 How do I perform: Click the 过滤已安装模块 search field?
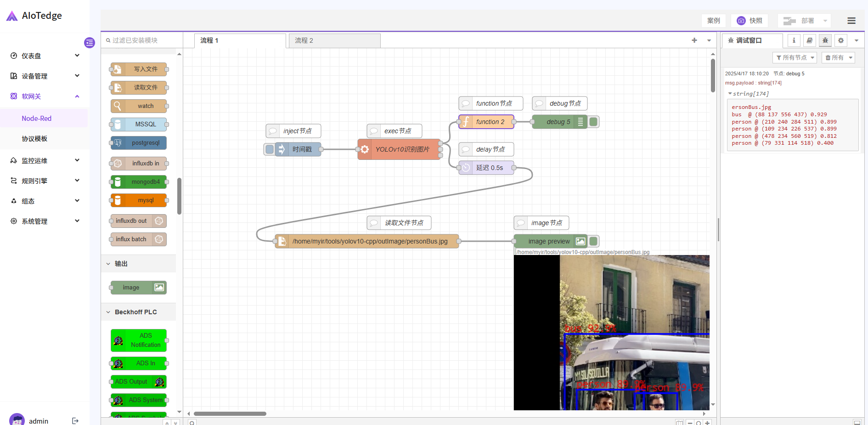coord(140,40)
